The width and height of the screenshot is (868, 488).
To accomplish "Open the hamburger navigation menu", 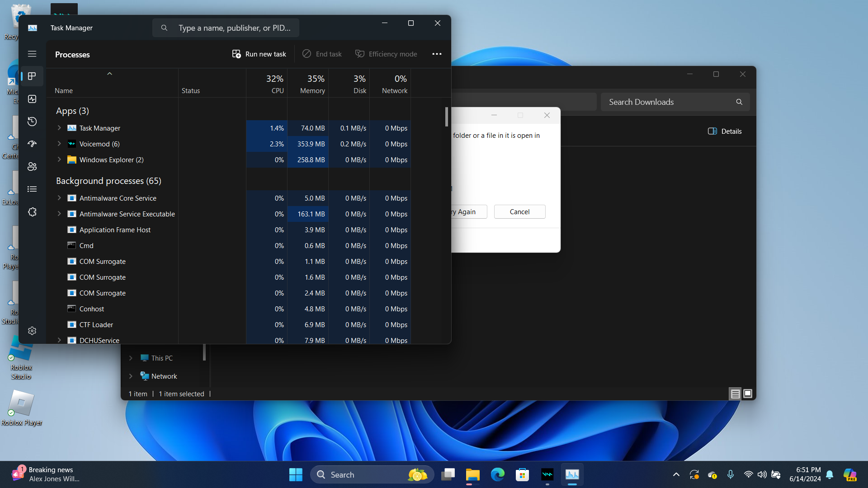I will point(32,54).
